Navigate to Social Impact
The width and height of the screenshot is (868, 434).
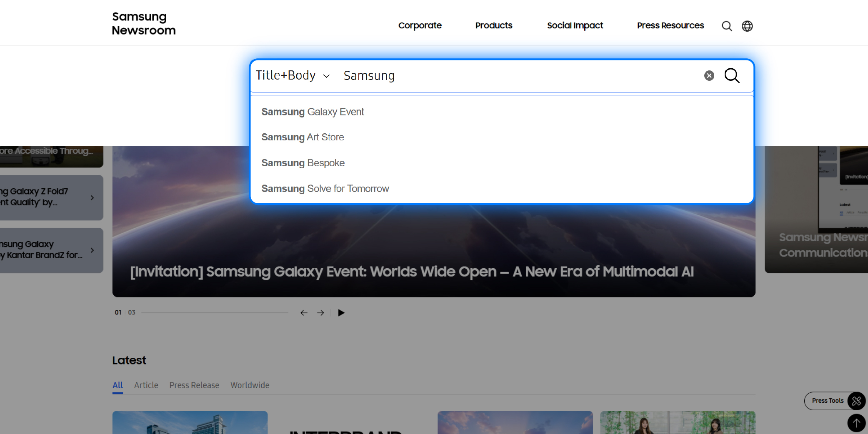tap(575, 25)
